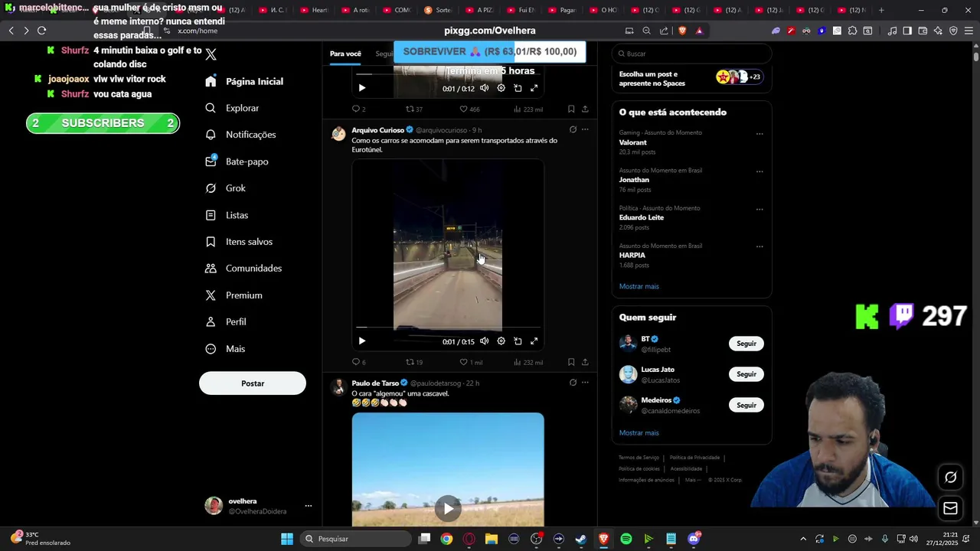Image resolution: width=980 pixels, height=551 pixels.
Task: Open more options on Paulo de Tarso post
Action: pos(585,383)
